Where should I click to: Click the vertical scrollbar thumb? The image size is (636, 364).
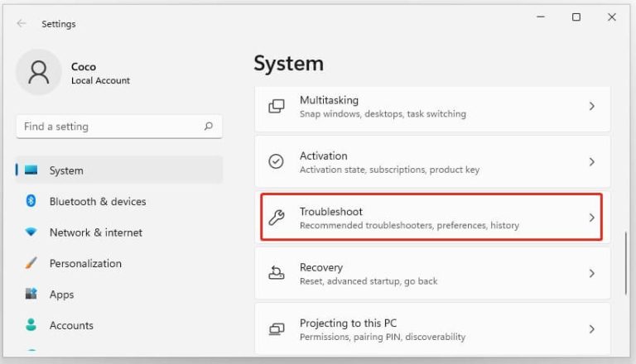tap(626, 263)
